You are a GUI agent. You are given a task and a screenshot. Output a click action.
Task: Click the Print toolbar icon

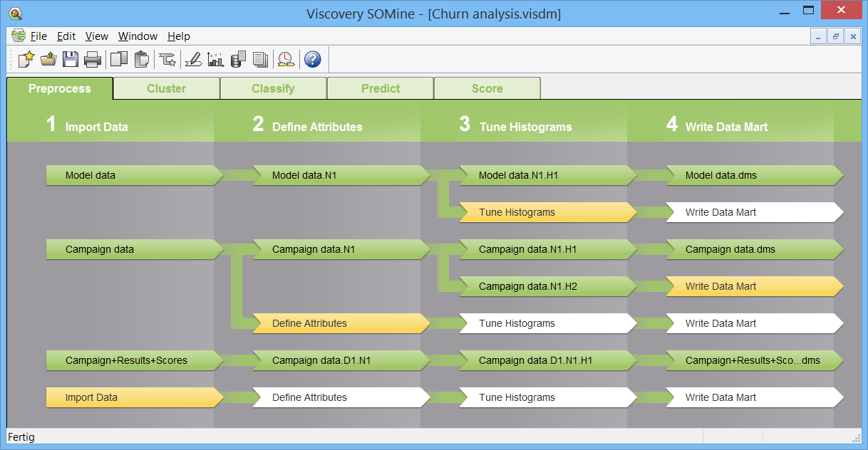pos(93,60)
